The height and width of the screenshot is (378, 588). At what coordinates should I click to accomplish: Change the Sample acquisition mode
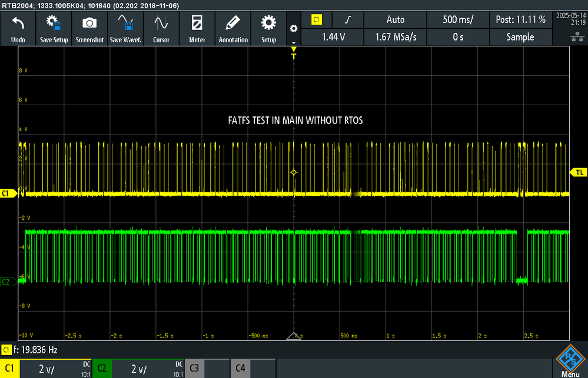pyautogui.click(x=520, y=37)
